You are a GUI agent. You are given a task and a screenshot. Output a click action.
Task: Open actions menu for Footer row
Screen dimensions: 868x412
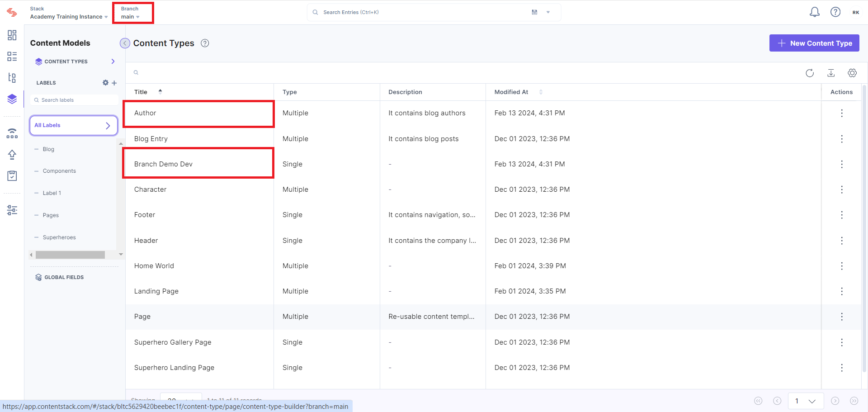842,215
